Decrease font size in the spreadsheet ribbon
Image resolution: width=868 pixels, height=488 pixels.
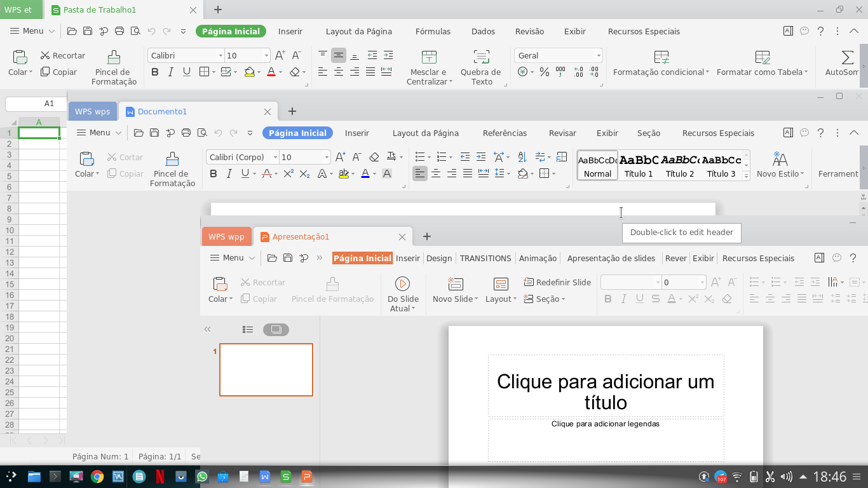[296, 55]
